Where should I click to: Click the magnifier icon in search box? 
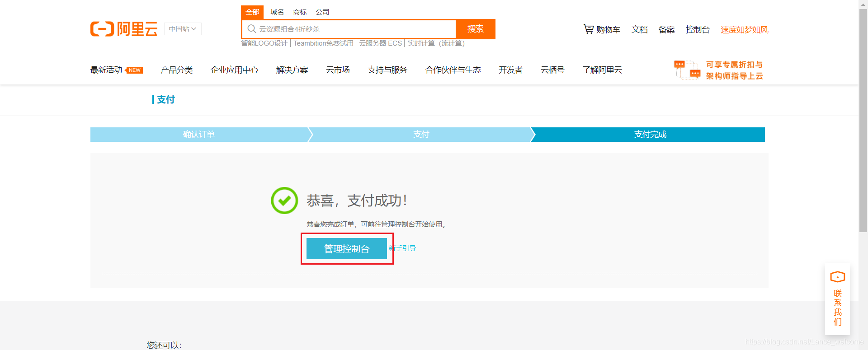coord(251,29)
